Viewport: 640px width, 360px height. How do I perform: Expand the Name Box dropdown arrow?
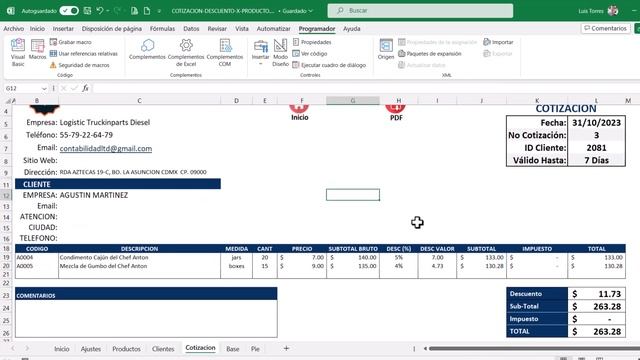point(44,89)
